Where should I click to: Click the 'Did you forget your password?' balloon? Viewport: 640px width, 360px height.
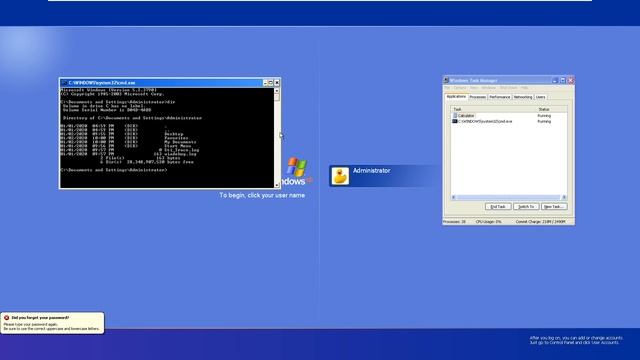point(52,323)
